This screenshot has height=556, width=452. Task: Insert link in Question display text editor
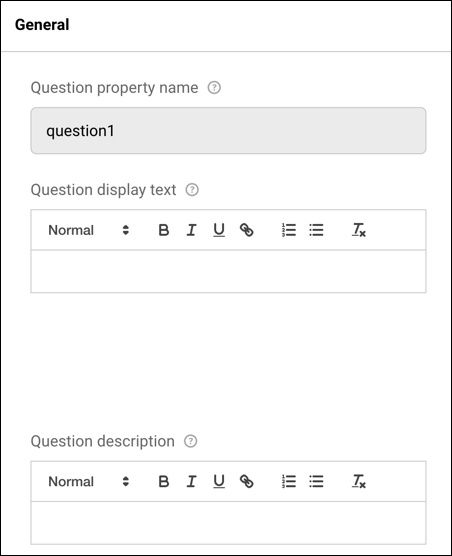pos(247,230)
